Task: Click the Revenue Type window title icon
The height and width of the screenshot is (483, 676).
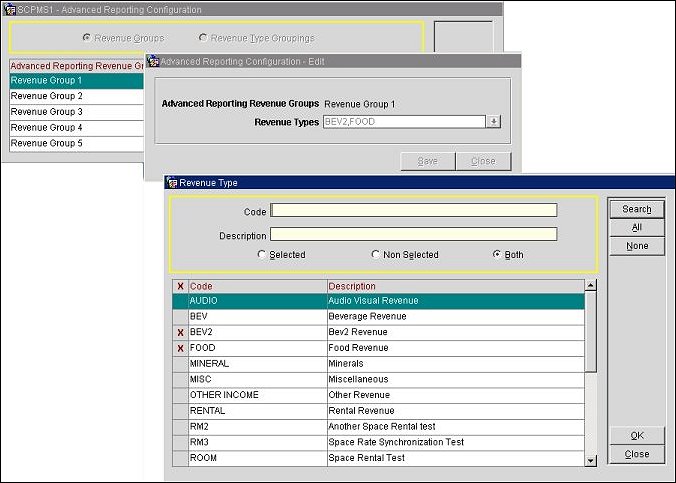Action: point(171,183)
